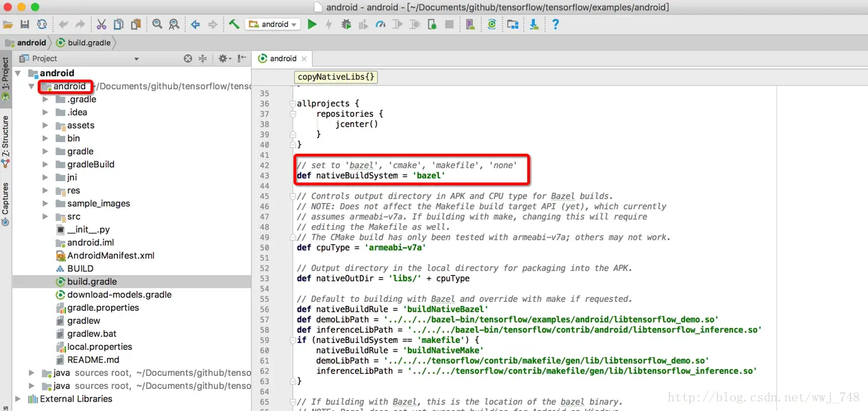This screenshot has height=411, width=868.
Task: Click the Paste clipboard icon
Action: [x=136, y=25]
